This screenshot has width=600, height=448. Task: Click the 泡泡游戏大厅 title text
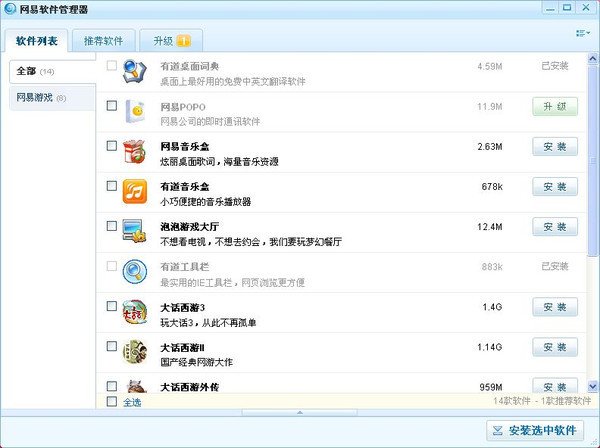(189, 227)
